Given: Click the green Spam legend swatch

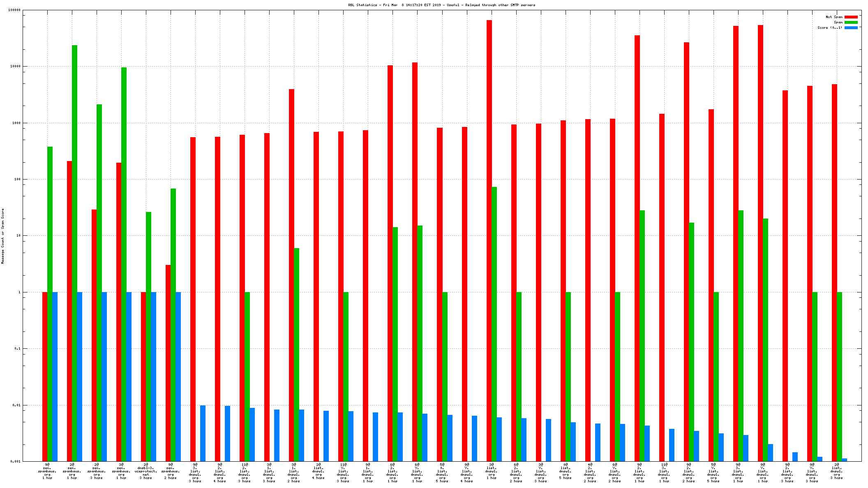Looking at the screenshot, I should (851, 23).
